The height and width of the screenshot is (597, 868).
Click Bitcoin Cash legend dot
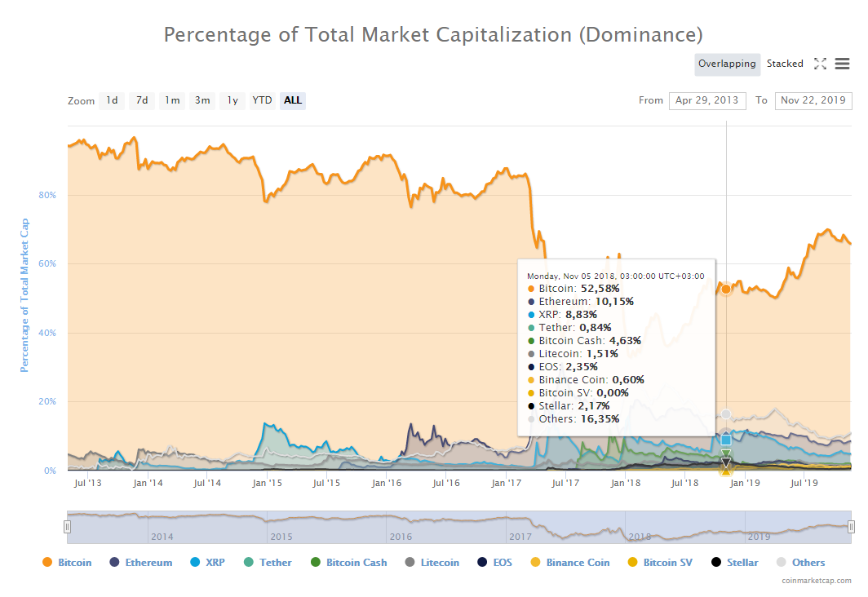pos(316,562)
